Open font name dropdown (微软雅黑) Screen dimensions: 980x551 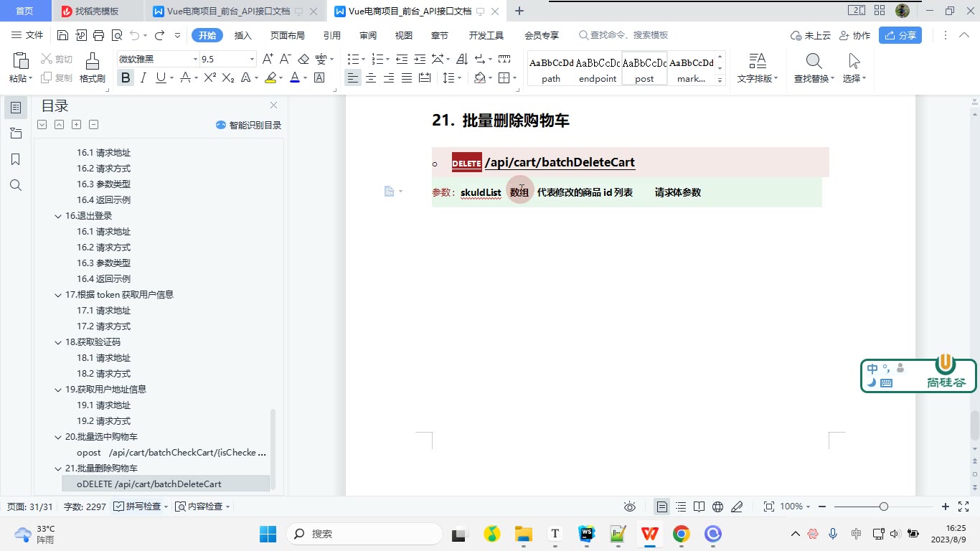pos(195,59)
